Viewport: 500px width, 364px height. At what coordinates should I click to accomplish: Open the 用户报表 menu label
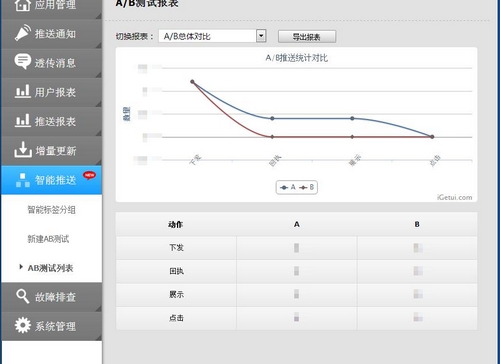[55, 92]
